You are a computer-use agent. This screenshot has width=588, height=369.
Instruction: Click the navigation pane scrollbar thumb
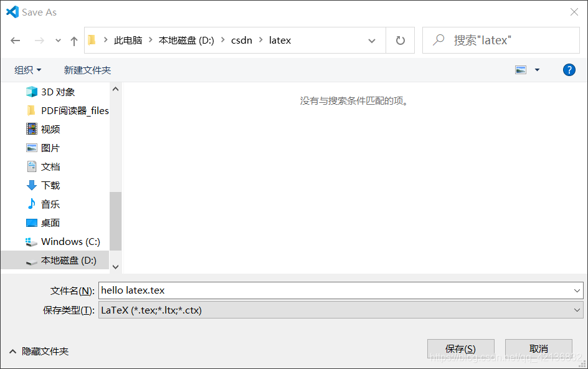tap(115, 221)
